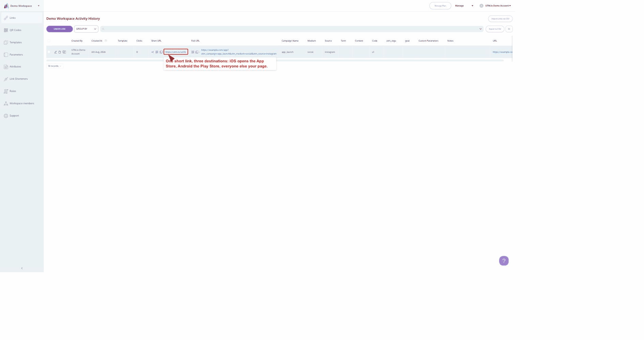Open analytics icon for app_launch row
The image size is (644, 340).
click(x=64, y=52)
